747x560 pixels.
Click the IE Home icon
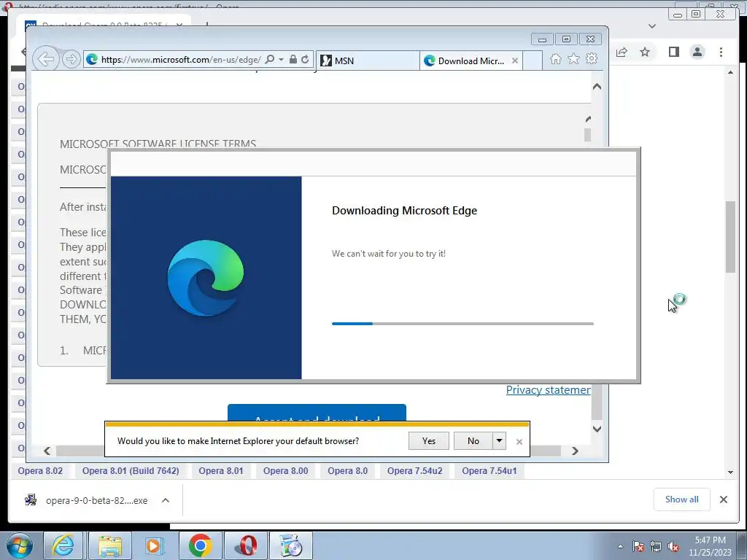click(555, 59)
